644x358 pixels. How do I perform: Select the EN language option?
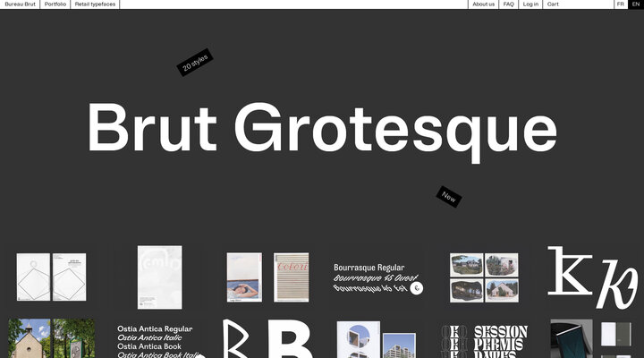[x=636, y=4]
